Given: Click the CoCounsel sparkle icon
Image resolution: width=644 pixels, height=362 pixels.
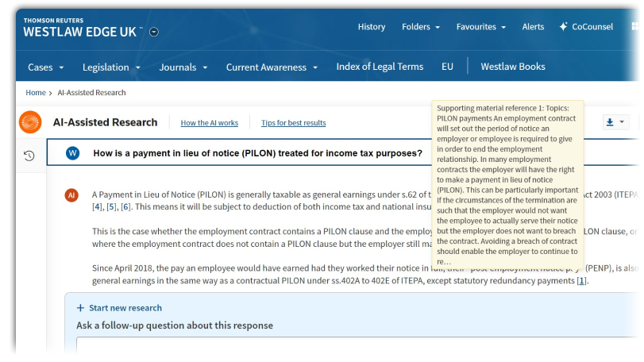Looking at the screenshot, I should coord(564,27).
